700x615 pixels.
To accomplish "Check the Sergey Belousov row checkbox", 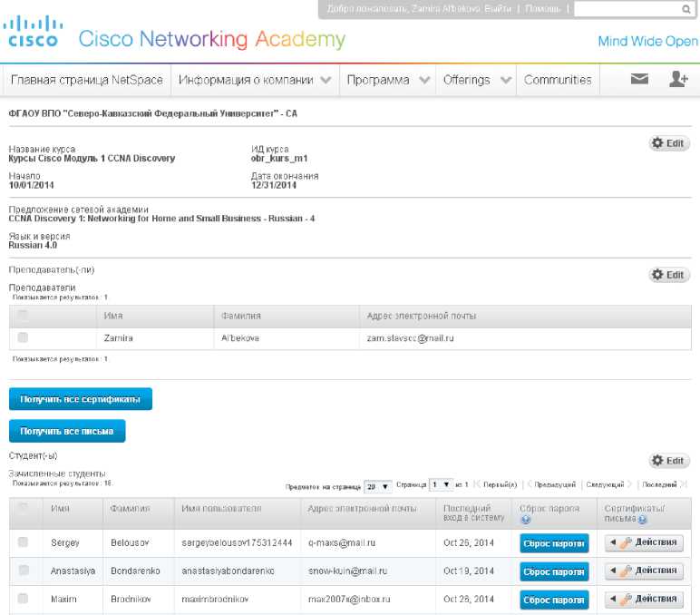I will [23, 542].
